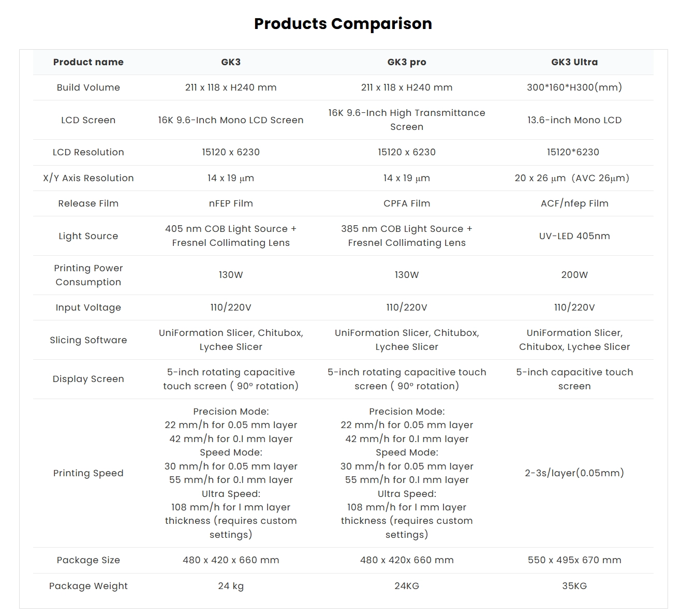Select the 550 x 495x 670 mm package size
The width and height of the screenshot is (681, 616).
[574, 560]
